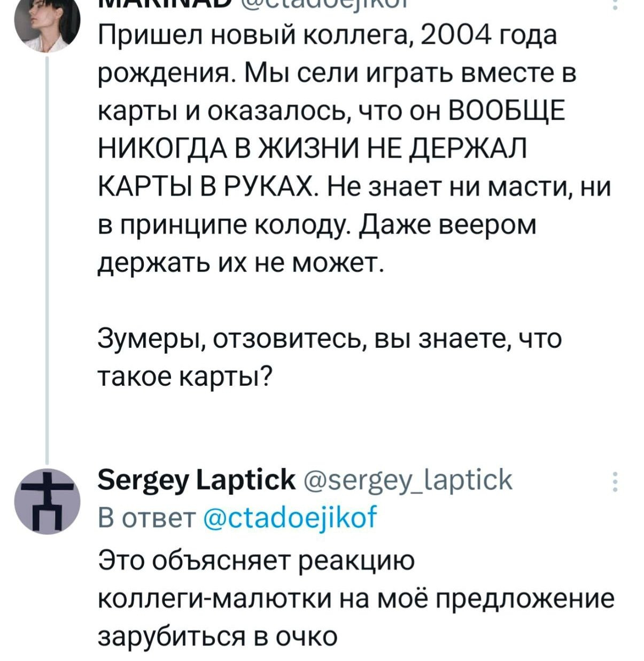The image size is (644, 661).
Task: Click the Sergey Laptick display name
Action: (197, 480)
